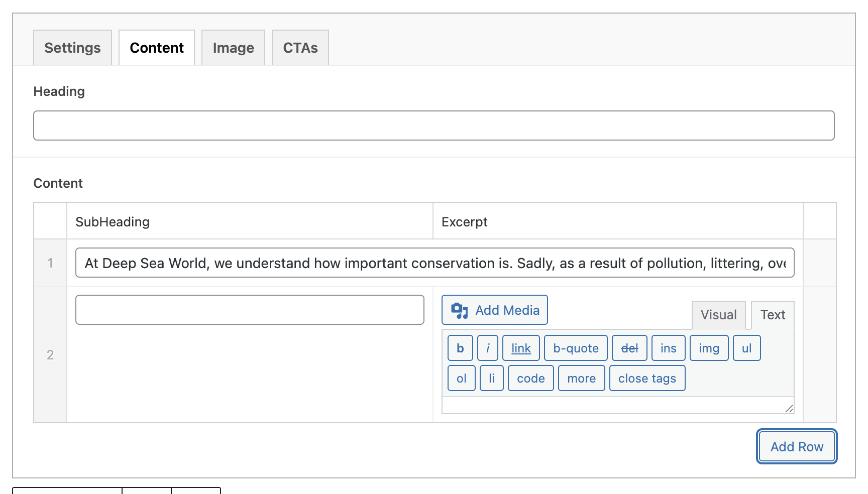Switch to the Settings tab
Viewport: 868px width, 494px height.
coord(72,48)
